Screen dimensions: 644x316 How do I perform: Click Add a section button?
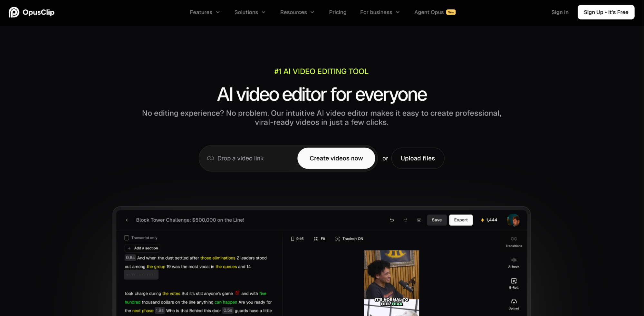tap(142, 248)
